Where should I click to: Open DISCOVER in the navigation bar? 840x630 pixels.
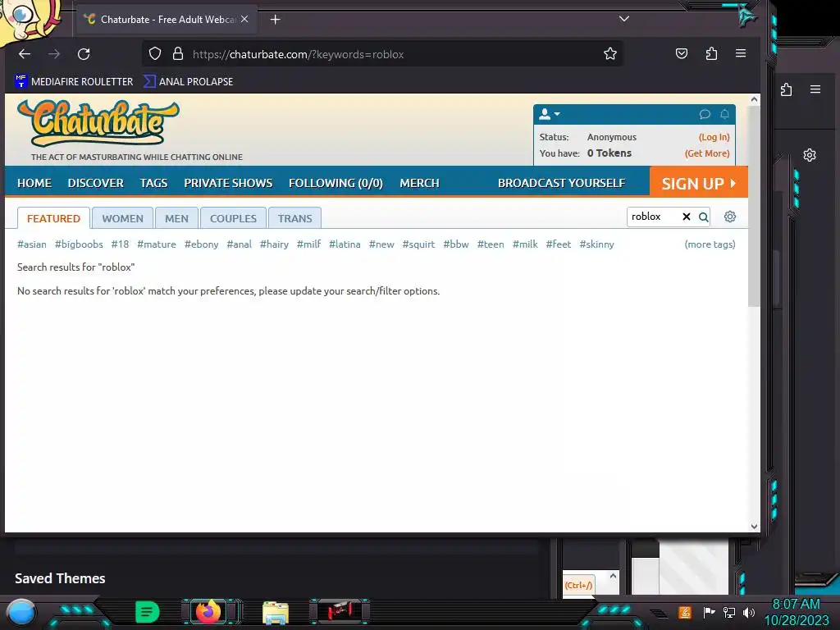pyautogui.click(x=95, y=183)
